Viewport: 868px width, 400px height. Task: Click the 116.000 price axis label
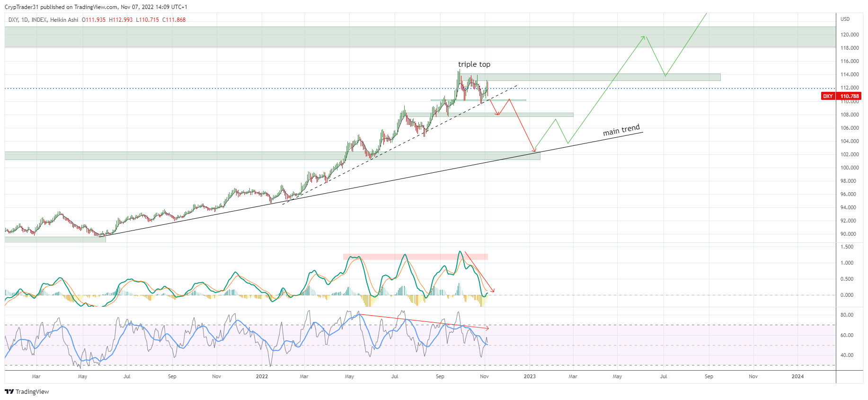850,61
